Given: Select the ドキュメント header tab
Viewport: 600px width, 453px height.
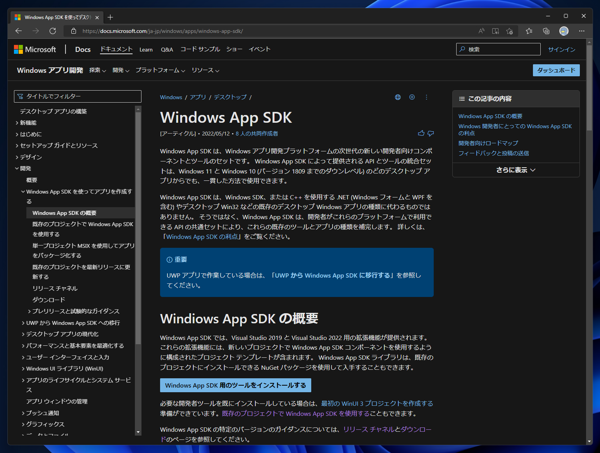Looking at the screenshot, I should (x=116, y=49).
